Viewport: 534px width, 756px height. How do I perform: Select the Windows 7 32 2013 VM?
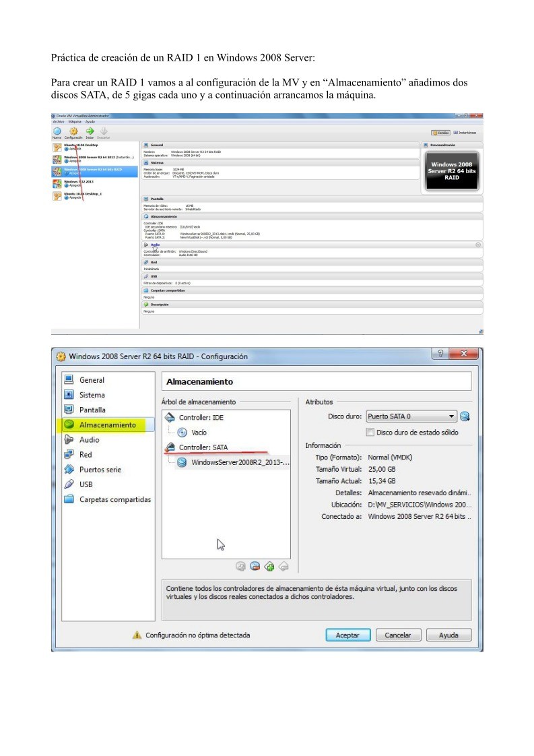(x=94, y=184)
